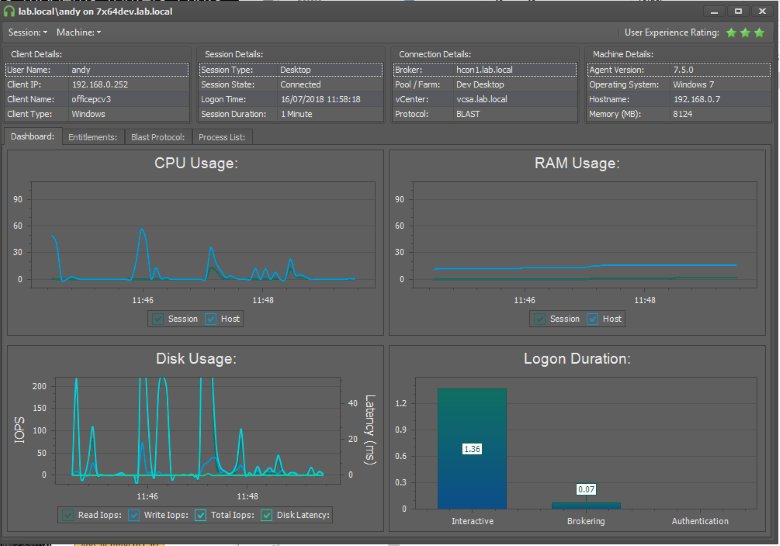
Task: Disable Disk Latency series checkbox
Action: coord(266,515)
